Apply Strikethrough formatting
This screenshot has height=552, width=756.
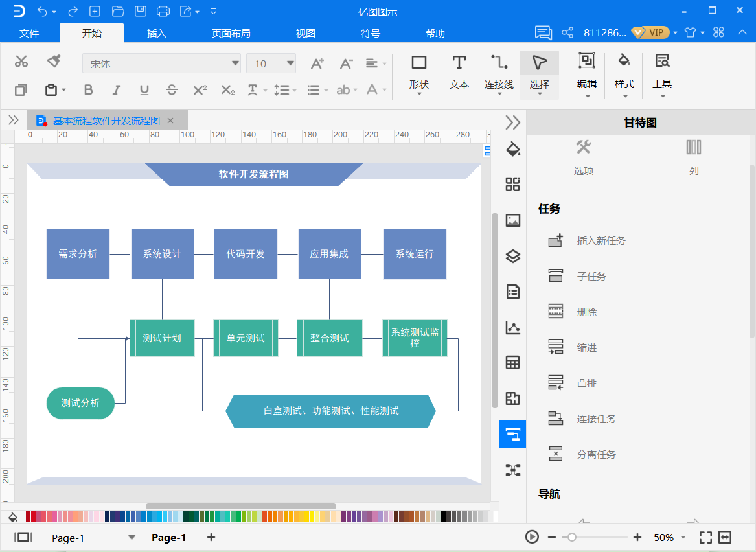172,89
